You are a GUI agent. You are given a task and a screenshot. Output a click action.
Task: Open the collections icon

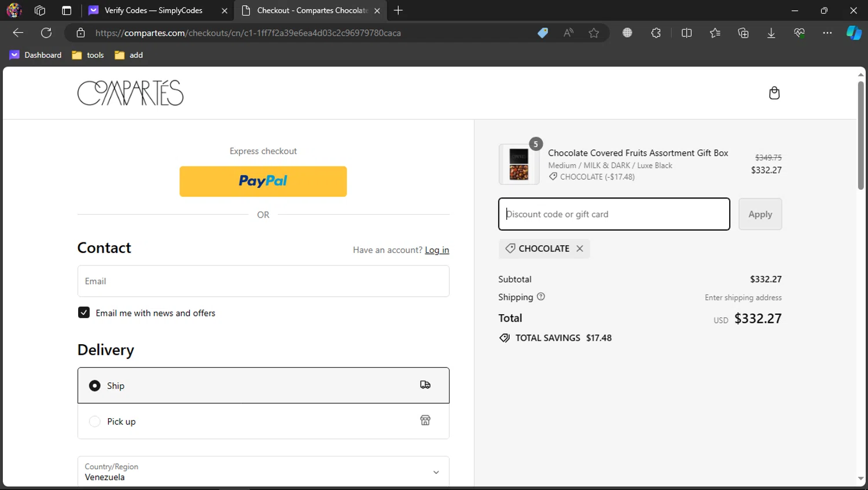click(x=744, y=33)
